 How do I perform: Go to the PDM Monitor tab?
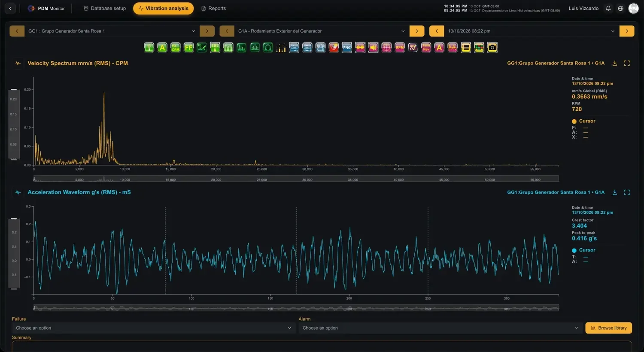pos(47,8)
